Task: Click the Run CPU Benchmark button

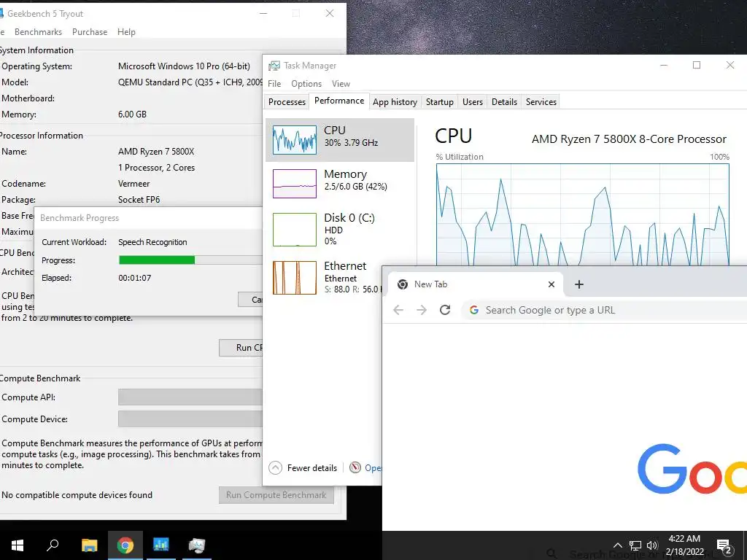Action: (x=241, y=348)
